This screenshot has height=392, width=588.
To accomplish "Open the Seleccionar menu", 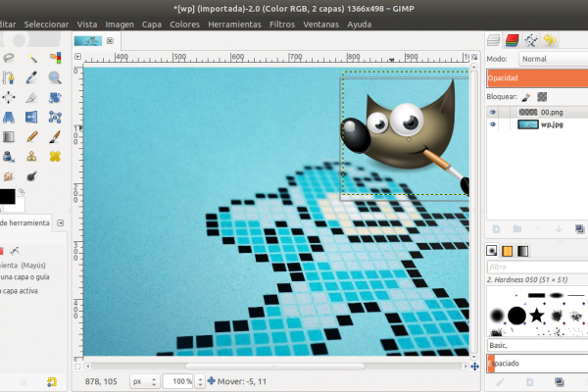I will [46, 24].
